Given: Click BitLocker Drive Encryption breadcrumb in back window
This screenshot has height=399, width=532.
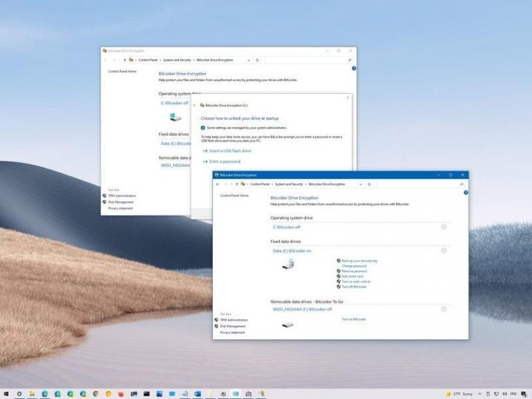Looking at the screenshot, I should coord(215,60).
